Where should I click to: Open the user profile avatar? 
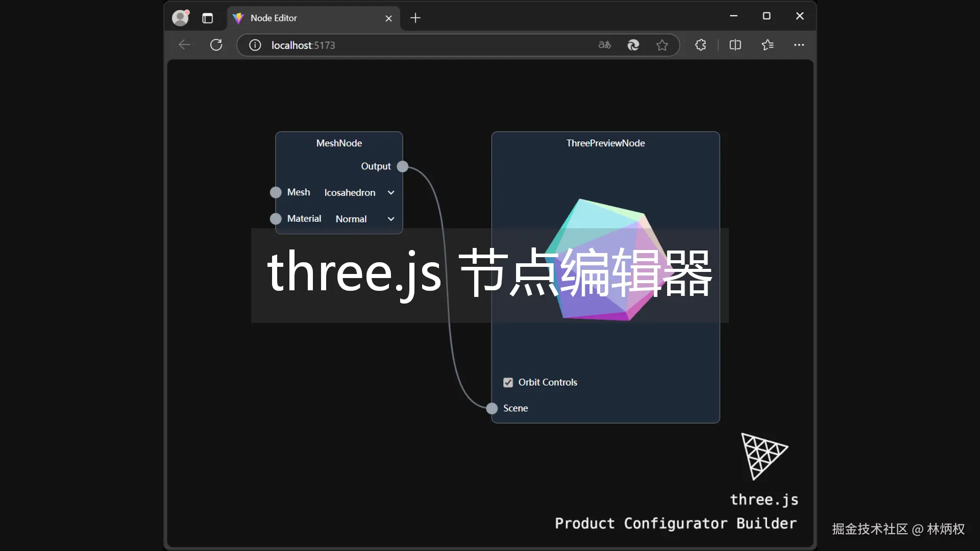(180, 18)
